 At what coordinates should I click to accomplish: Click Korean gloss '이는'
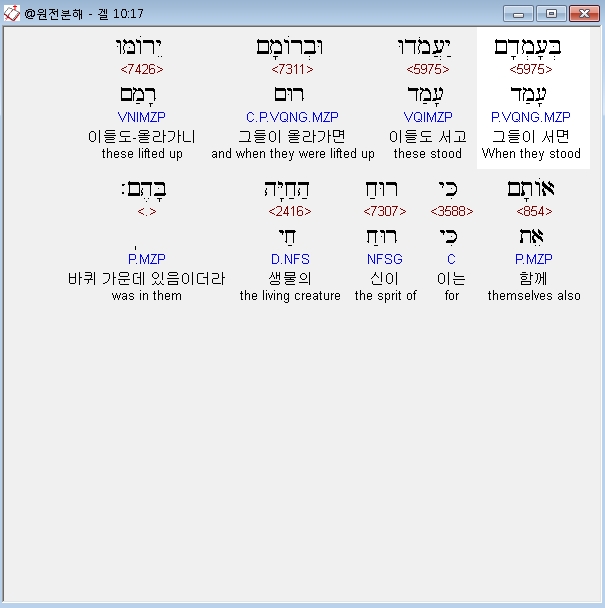click(x=451, y=278)
